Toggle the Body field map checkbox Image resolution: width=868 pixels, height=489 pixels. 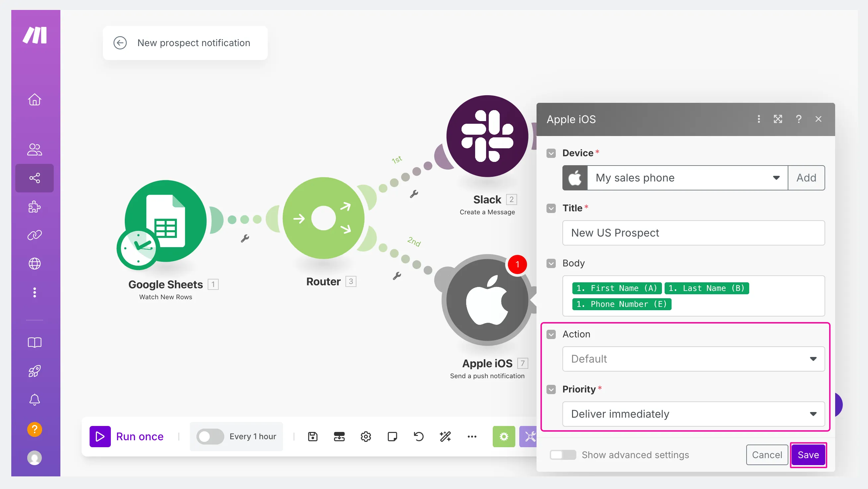coord(551,263)
